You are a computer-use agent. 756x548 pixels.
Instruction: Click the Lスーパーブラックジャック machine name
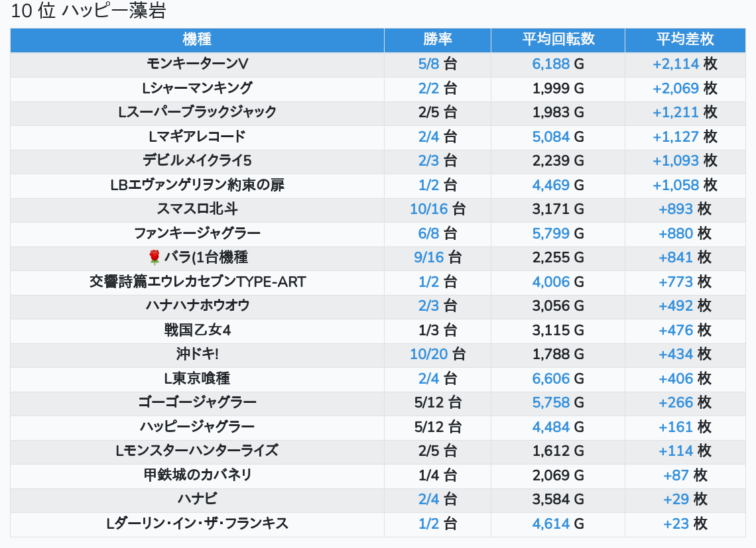(197, 112)
